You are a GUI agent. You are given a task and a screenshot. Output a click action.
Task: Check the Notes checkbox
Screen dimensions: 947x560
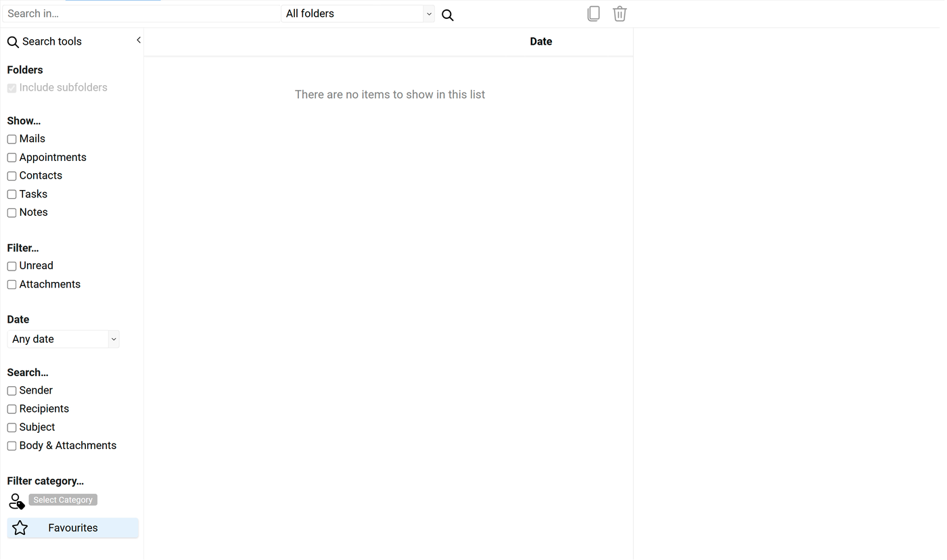[x=11, y=212]
